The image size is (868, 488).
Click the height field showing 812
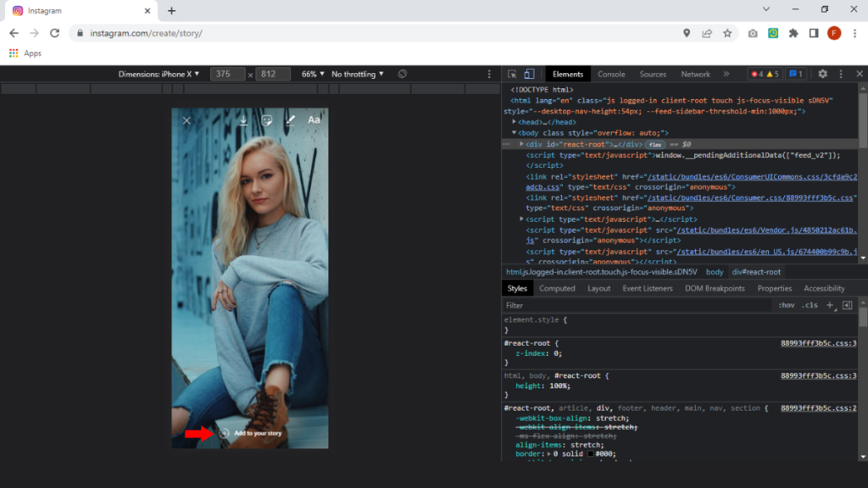coord(272,75)
